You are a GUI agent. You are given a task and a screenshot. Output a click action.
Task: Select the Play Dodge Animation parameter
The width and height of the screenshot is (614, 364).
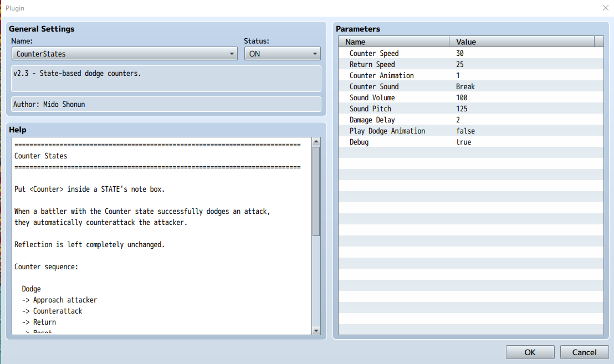coord(470,131)
